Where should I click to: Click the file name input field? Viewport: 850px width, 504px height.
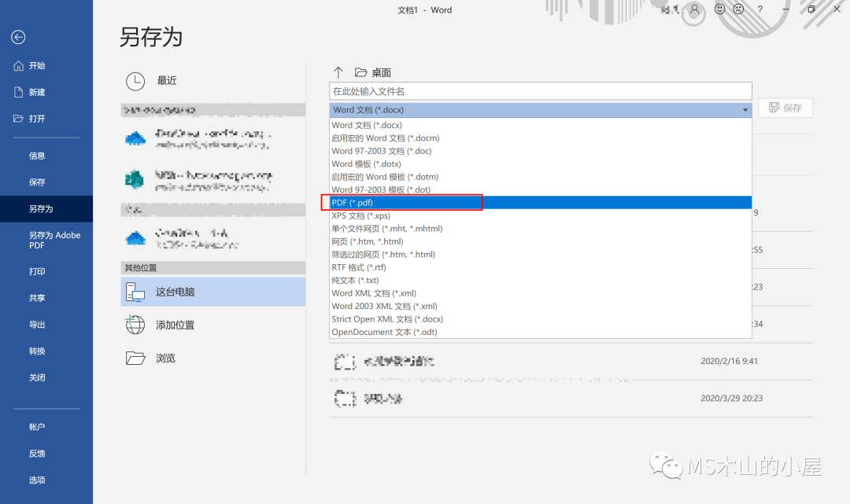(x=541, y=91)
